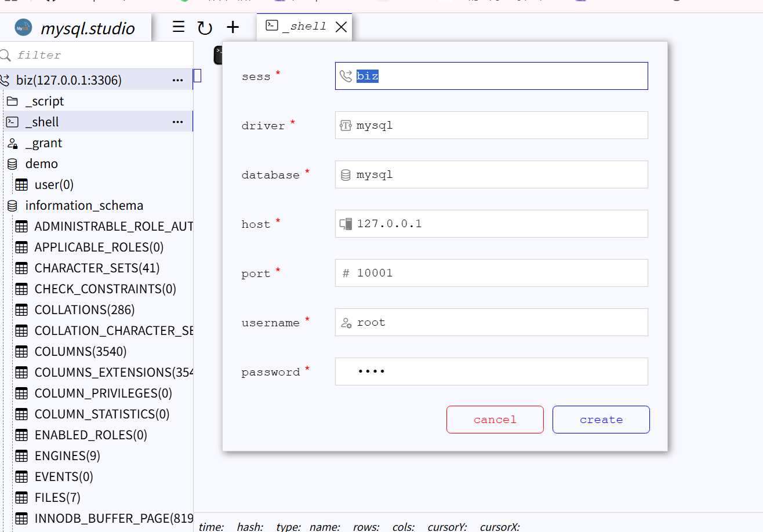Open the COLUMN_STATISTICS(0) table
Image resolution: width=763 pixels, height=532 pixels.
click(102, 414)
